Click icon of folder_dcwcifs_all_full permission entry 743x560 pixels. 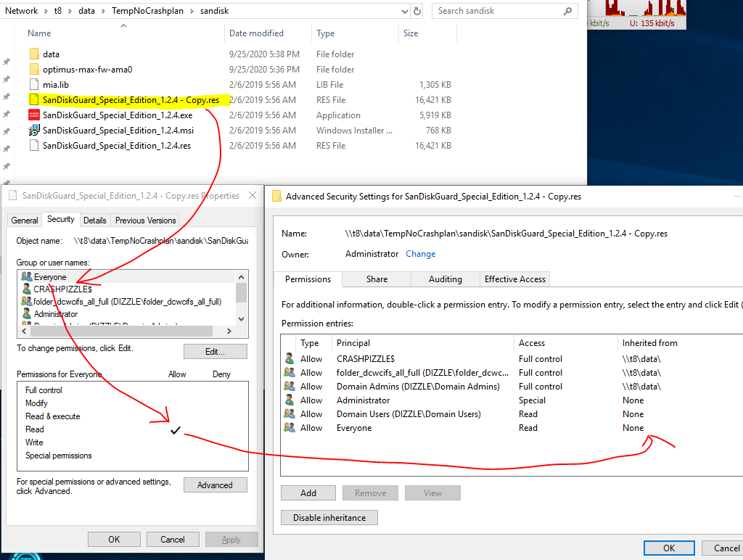289,372
